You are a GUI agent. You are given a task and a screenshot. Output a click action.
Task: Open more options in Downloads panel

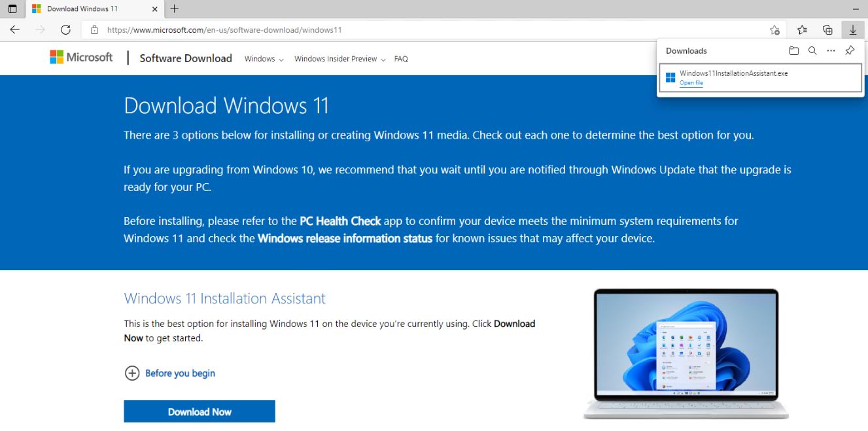(831, 50)
